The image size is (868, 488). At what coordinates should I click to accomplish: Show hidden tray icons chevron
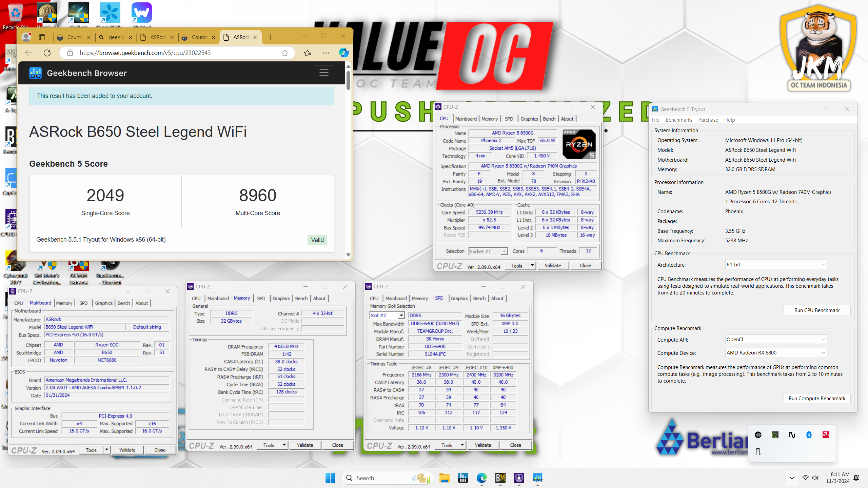point(792,478)
